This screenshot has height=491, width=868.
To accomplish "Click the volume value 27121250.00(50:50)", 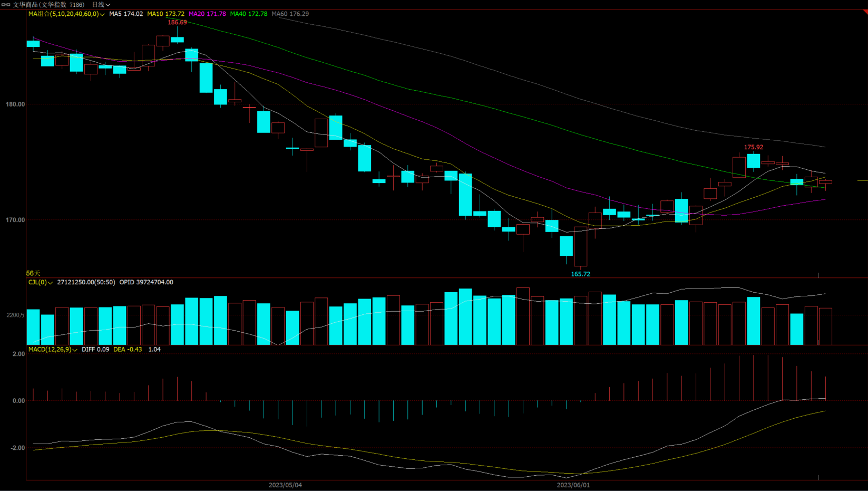I will tap(86, 283).
